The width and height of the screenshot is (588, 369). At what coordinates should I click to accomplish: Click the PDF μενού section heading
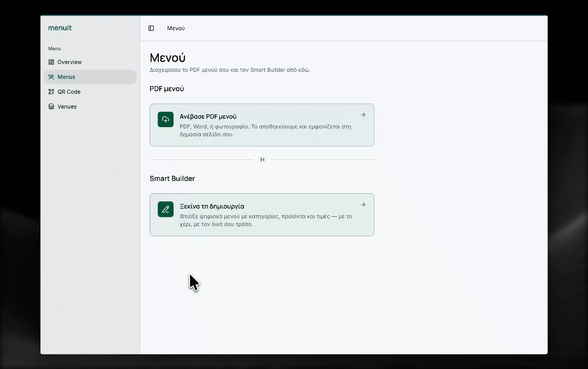point(167,89)
